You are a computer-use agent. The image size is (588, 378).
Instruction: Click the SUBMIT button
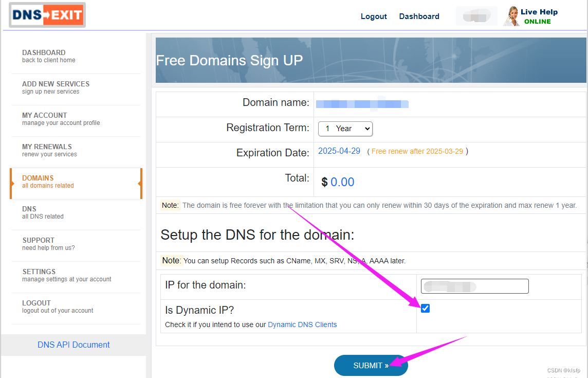(x=371, y=365)
